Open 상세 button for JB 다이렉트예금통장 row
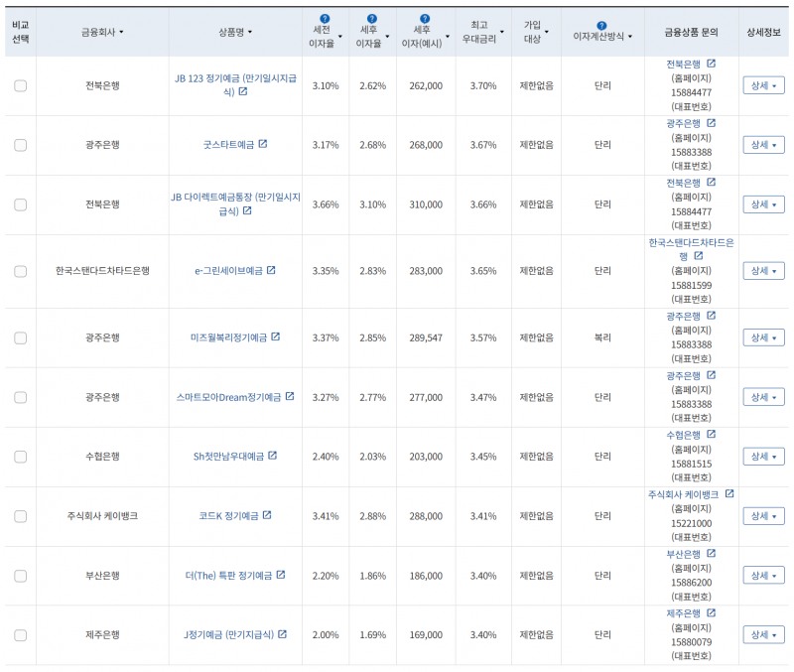This screenshot has width=794, height=672. coord(763,204)
